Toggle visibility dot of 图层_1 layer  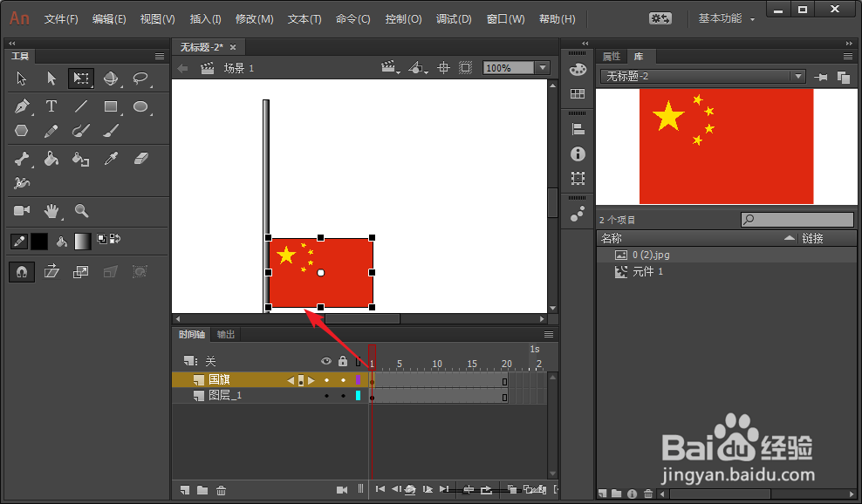[x=326, y=396]
